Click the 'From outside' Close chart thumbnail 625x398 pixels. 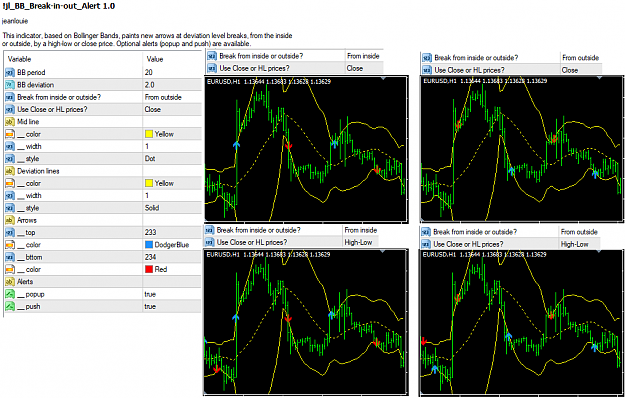click(x=522, y=148)
